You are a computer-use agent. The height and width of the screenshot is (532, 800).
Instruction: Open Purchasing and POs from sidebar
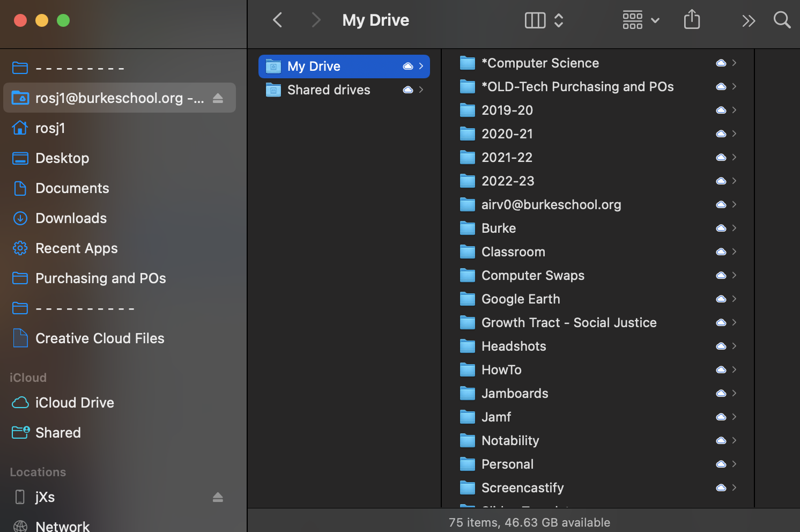(x=101, y=278)
